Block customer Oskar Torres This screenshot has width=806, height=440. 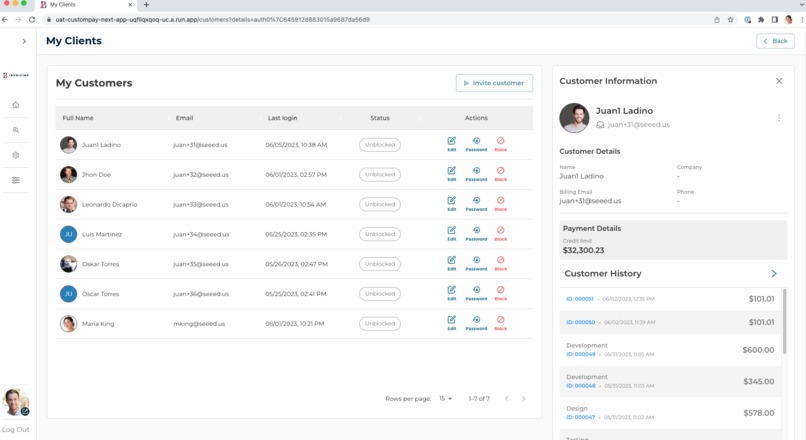[x=501, y=263]
